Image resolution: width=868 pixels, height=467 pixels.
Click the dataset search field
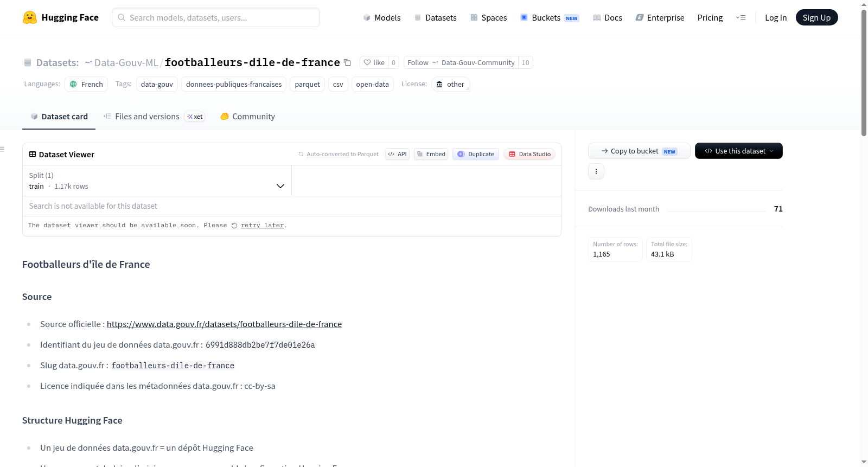click(292, 206)
